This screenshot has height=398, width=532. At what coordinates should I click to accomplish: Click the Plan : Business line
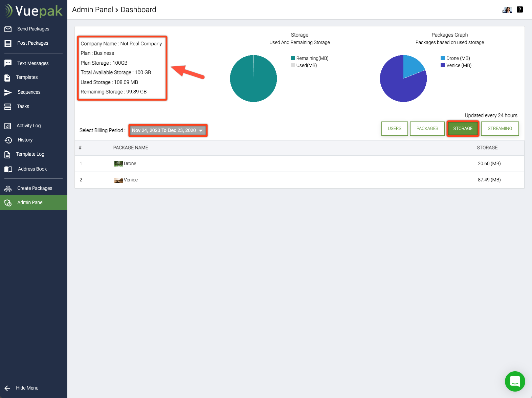pyautogui.click(x=97, y=53)
